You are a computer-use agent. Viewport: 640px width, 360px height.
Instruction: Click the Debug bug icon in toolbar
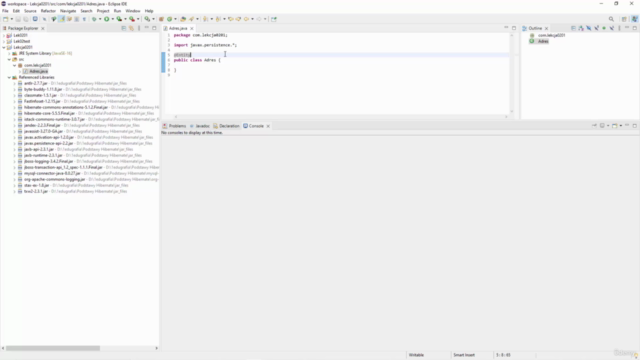(94, 19)
